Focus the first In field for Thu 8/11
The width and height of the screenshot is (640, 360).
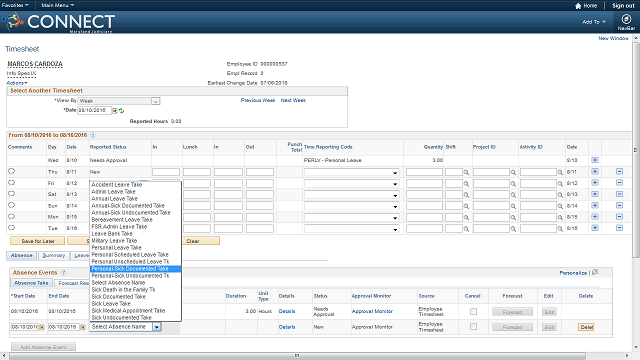[166, 172]
